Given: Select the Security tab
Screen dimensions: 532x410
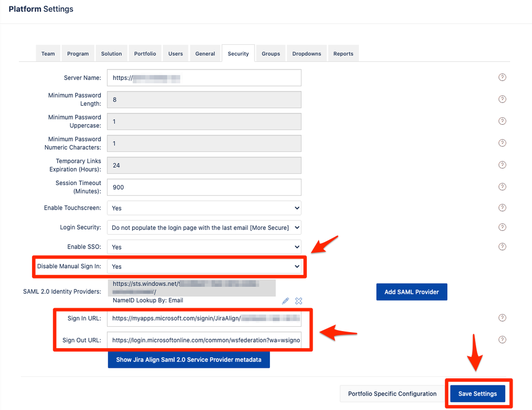Looking at the screenshot, I should [238, 54].
